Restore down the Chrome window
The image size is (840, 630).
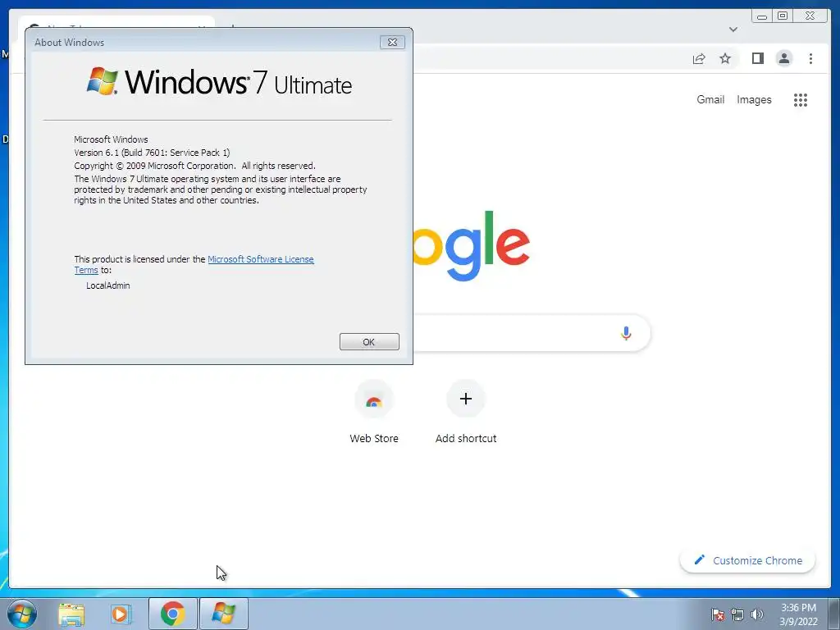(783, 16)
